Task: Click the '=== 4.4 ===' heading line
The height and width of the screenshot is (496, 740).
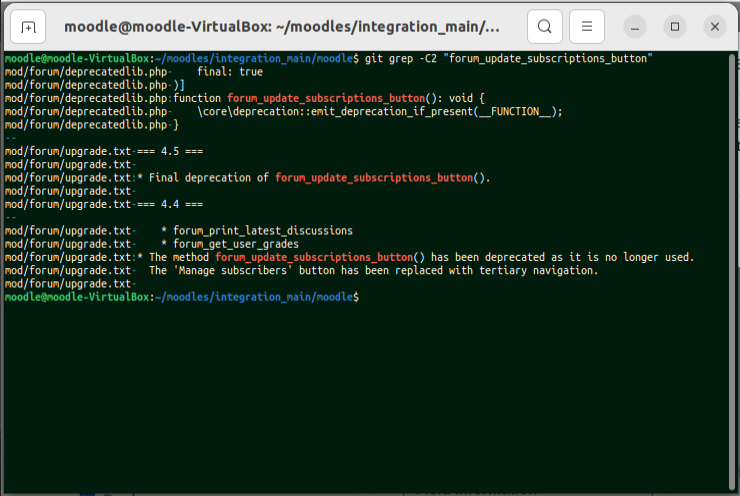Action: pos(104,204)
